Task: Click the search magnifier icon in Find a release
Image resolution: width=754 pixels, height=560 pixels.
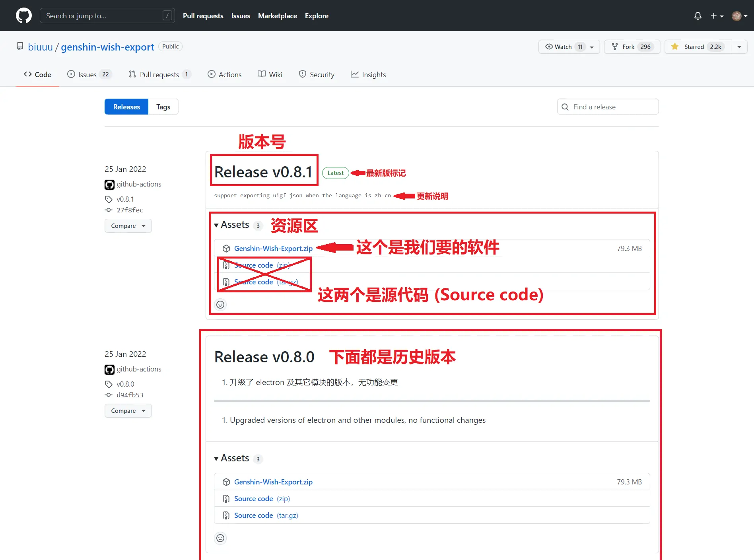Action: pyautogui.click(x=565, y=107)
